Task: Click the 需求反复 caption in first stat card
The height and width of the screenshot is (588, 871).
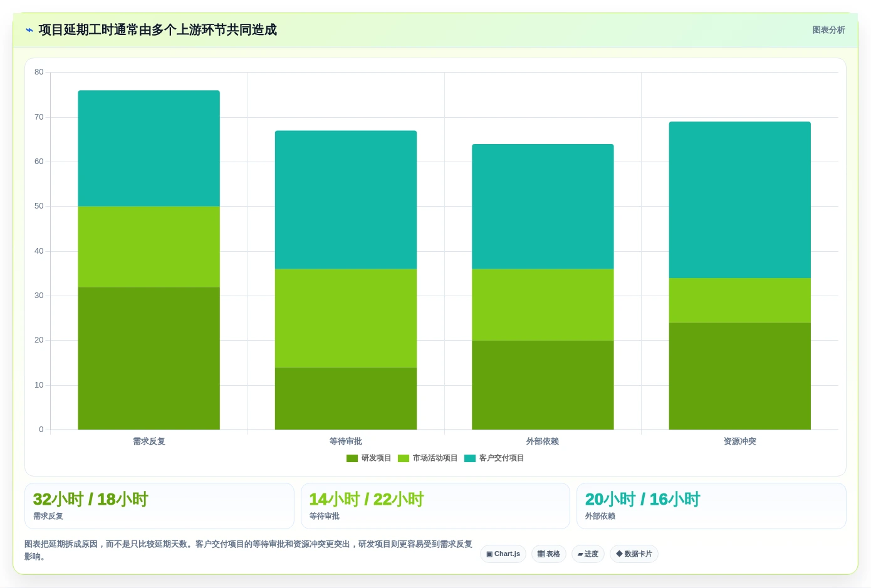Action: [x=48, y=517]
